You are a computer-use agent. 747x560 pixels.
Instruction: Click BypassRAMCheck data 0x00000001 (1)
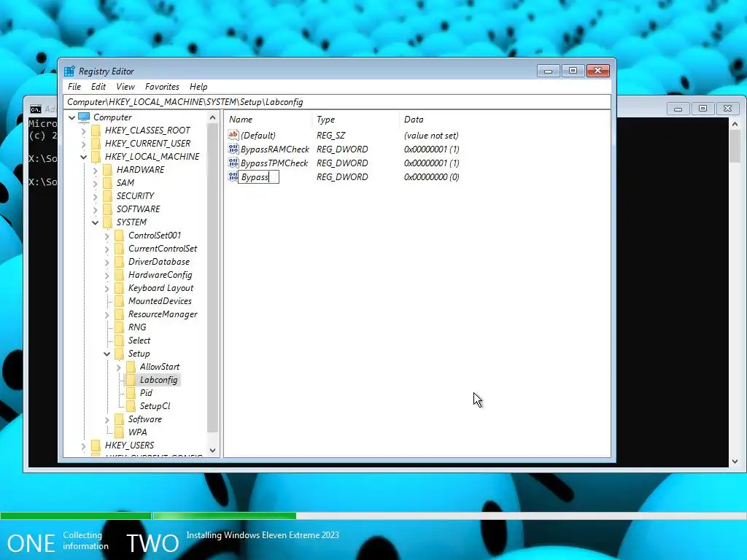[x=432, y=149]
